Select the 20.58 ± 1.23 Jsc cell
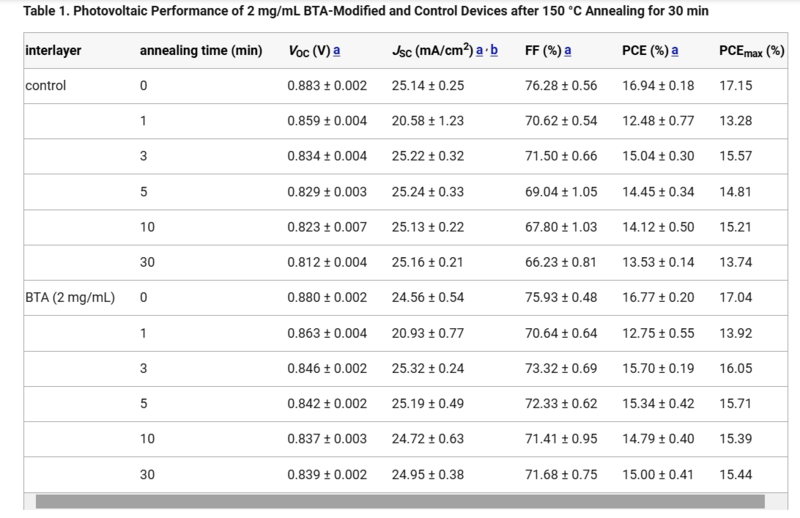Image resolution: width=800 pixels, height=518 pixels. pos(428,121)
